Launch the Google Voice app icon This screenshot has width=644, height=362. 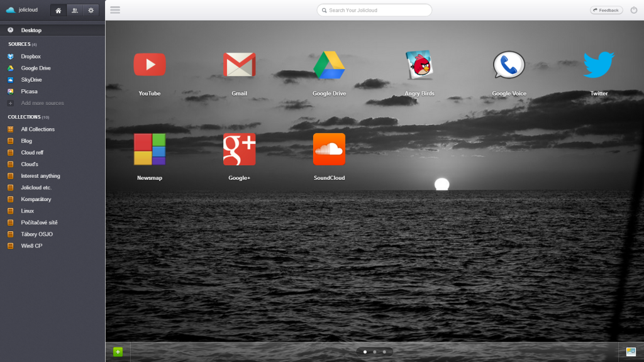pyautogui.click(x=509, y=65)
